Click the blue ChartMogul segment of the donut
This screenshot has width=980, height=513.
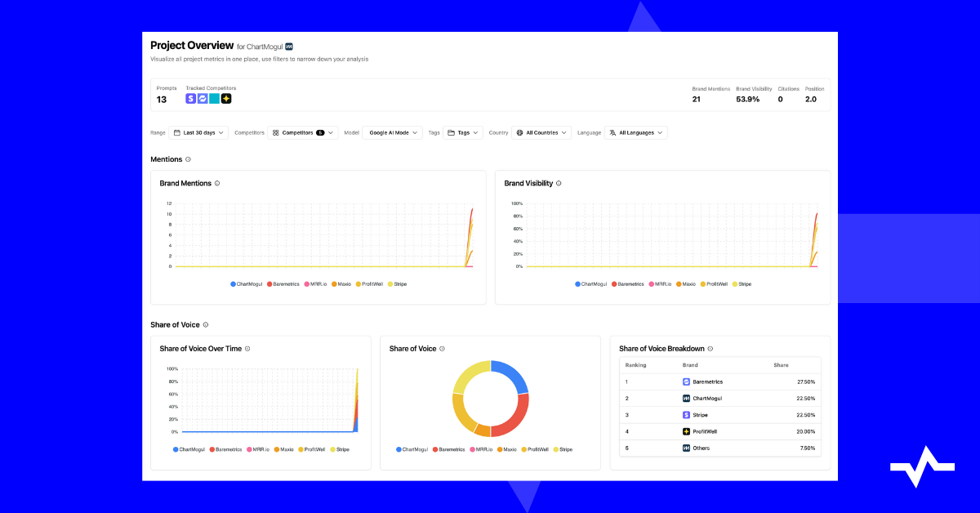click(x=514, y=376)
